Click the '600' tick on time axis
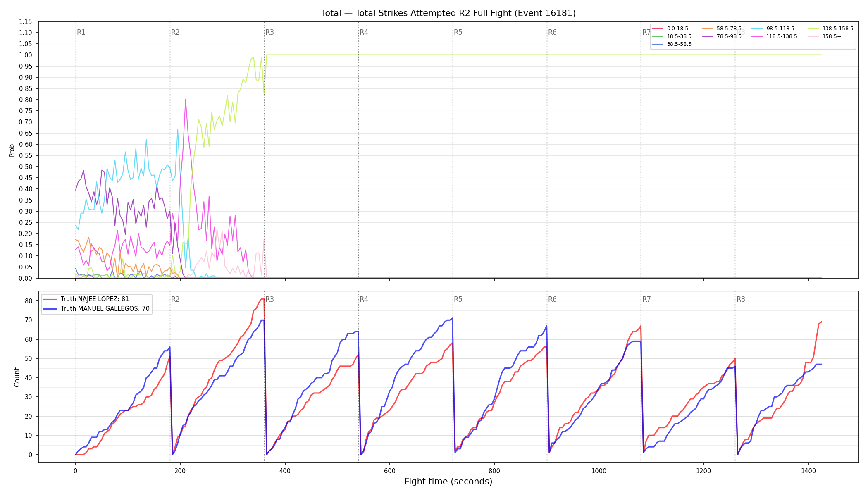868x496 pixels. (390, 470)
